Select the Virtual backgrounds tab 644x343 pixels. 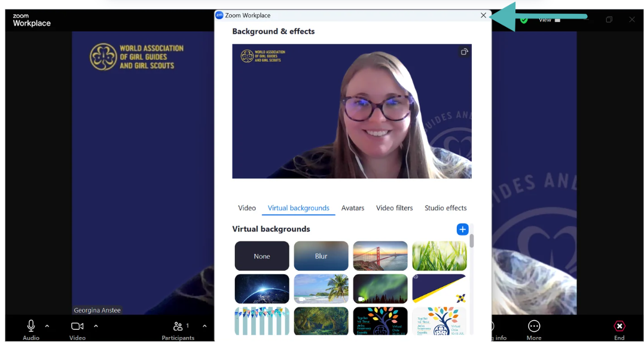298,208
